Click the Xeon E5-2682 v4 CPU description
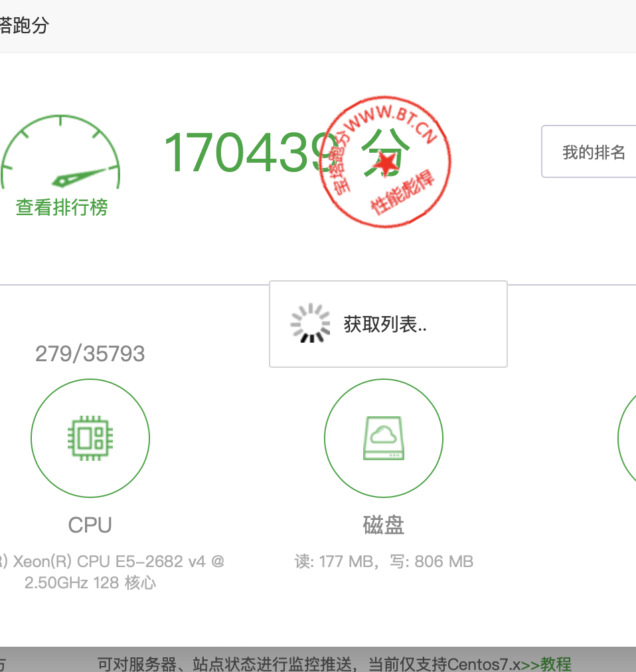The width and height of the screenshot is (636, 672). coord(113,572)
